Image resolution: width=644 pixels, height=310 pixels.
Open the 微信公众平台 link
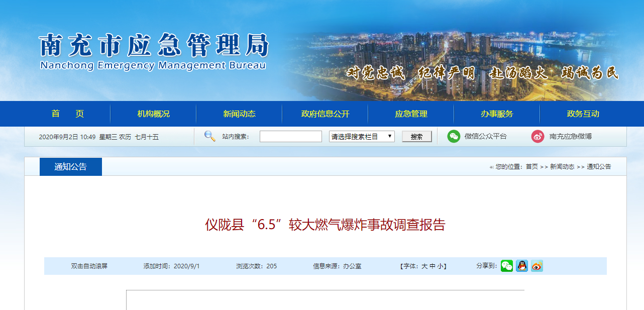[x=486, y=136]
